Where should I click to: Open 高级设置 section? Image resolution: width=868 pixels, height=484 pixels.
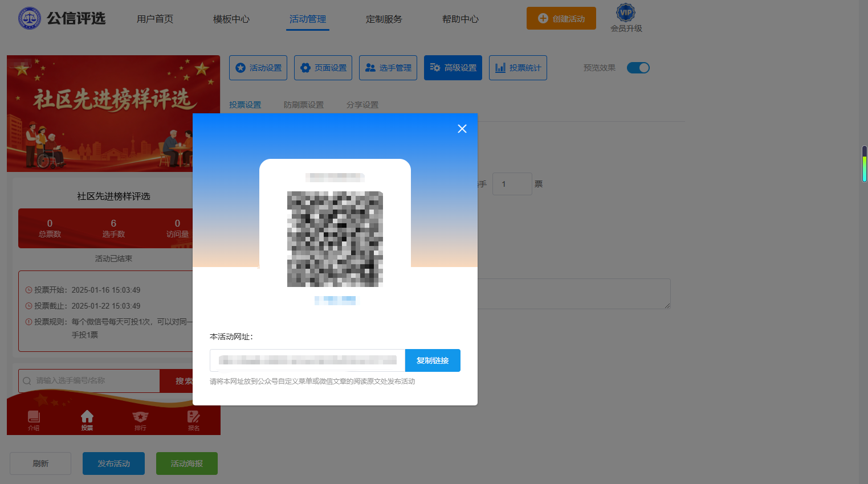click(453, 68)
